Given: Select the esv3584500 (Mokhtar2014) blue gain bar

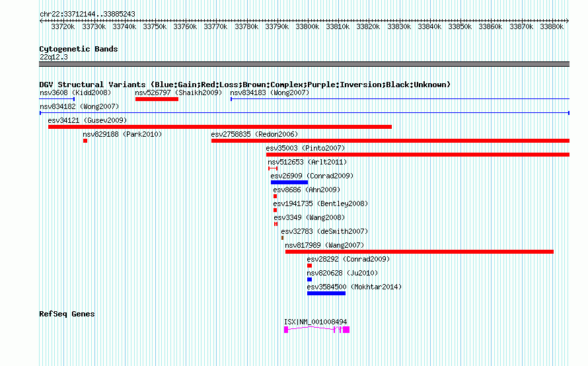Looking at the screenshot, I should pos(326,293).
